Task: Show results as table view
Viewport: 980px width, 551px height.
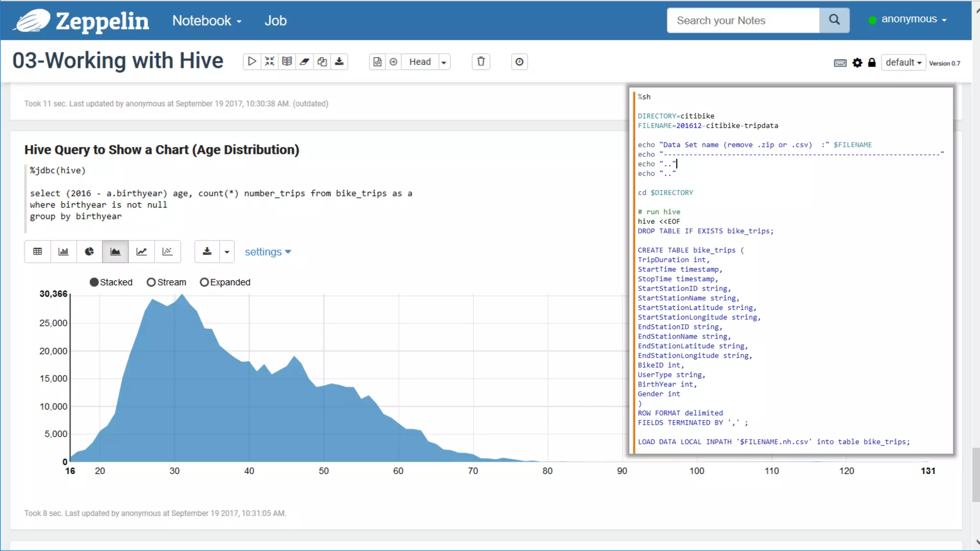Action: point(37,252)
